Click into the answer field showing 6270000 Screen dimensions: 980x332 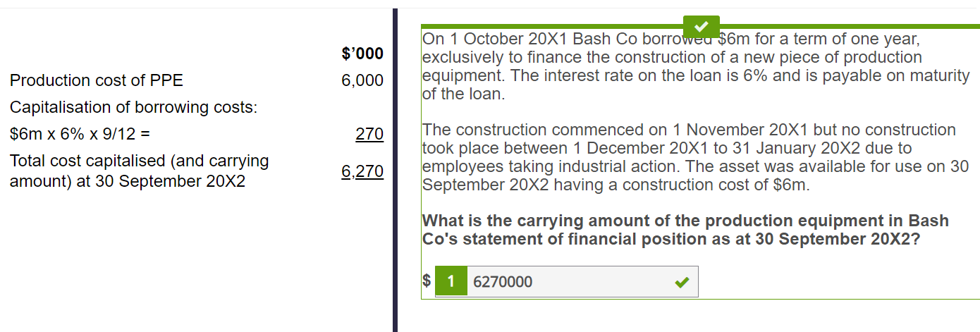tap(582, 282)
